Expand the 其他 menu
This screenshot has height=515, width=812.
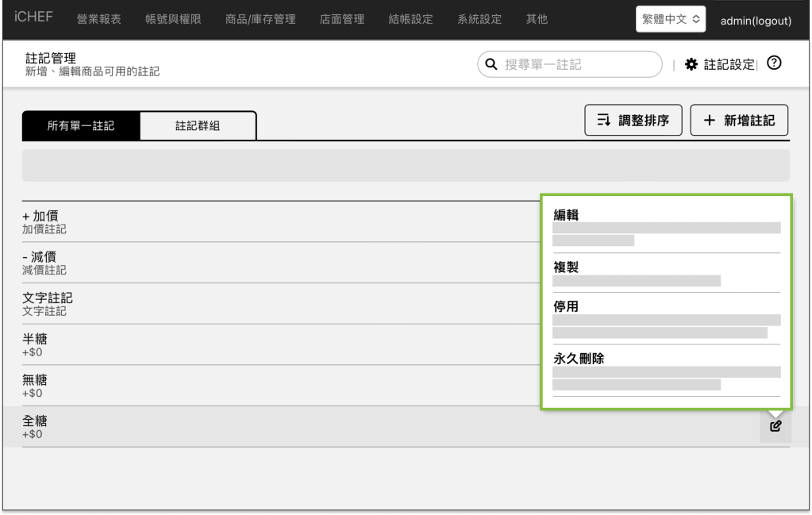(x=537, y=19)
